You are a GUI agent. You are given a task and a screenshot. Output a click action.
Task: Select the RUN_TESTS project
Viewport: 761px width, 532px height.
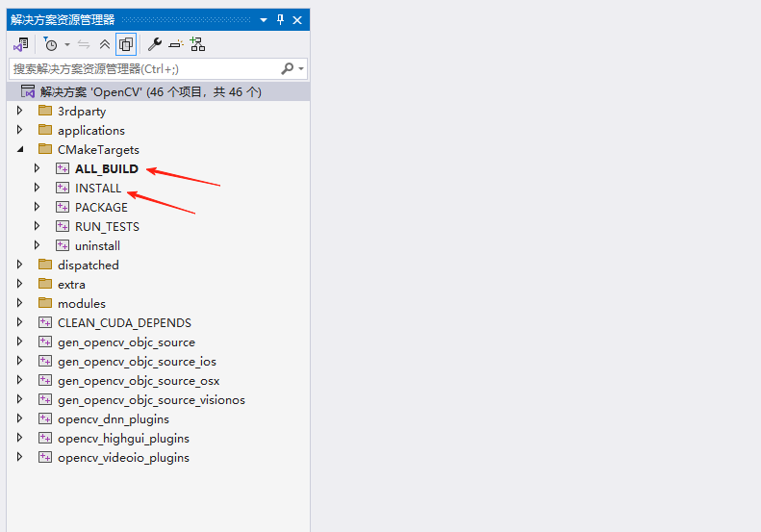(x=107, y=227)
